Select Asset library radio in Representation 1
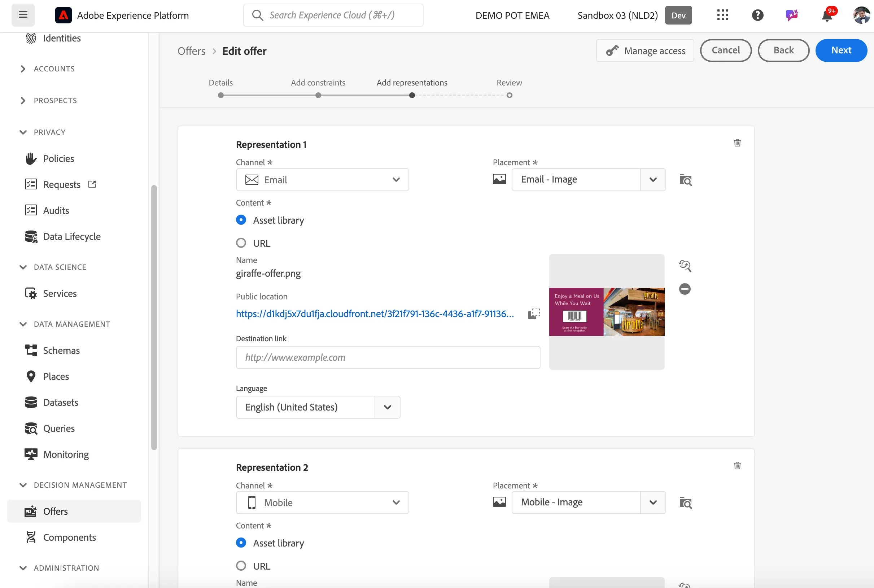This screenshot has width=874, height=588. (x=241, y=220)
